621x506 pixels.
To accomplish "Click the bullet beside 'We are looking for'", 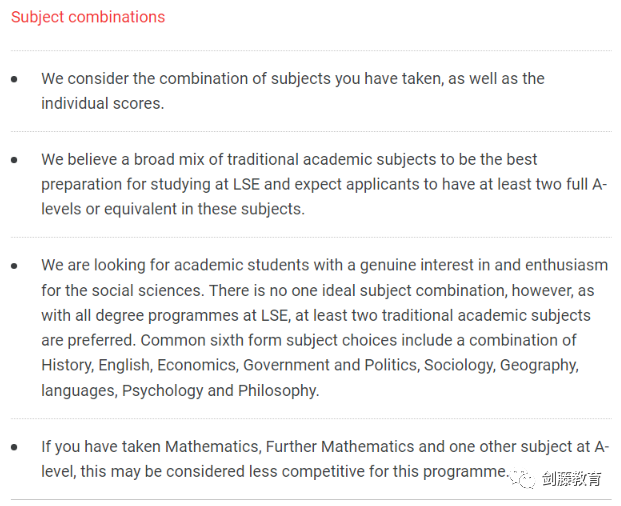I will 14,266.
